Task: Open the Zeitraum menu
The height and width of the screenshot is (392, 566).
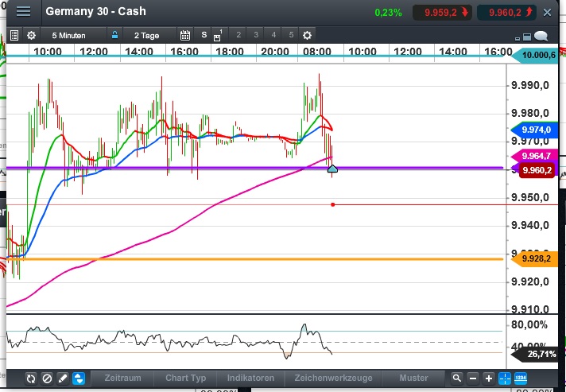Action: 122,378
